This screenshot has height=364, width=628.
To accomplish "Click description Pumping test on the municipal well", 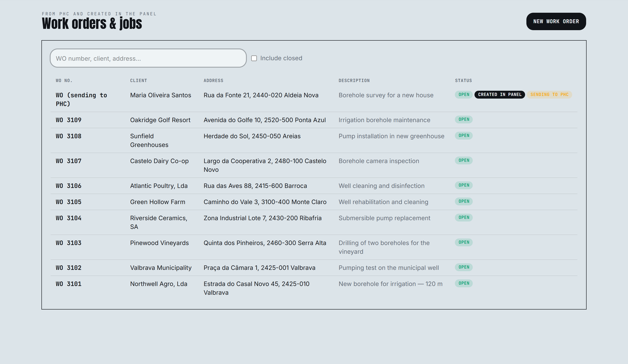I will 389,268.
